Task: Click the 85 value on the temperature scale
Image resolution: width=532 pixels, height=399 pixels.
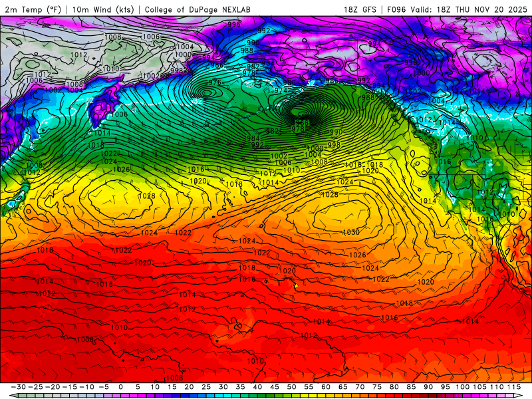Action: click(411, 387)
